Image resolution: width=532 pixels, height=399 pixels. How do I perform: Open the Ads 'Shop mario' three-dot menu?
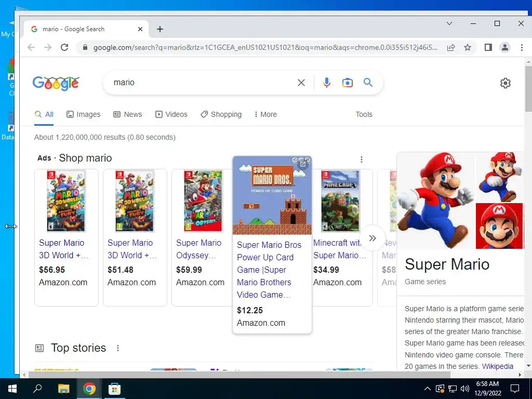[x=362, y=159]
